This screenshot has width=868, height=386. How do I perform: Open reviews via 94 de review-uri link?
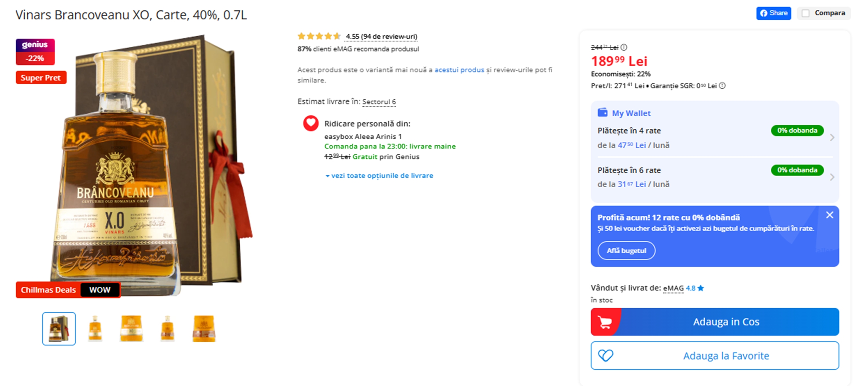(x=381, y=36)
